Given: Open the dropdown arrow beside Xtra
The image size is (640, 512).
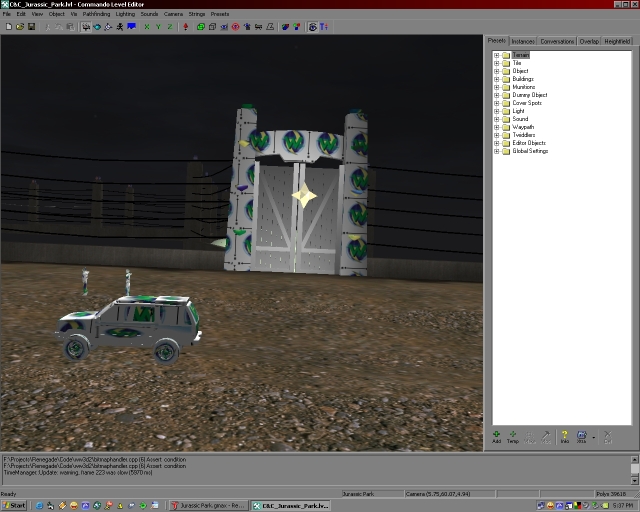Looking at the screenshot, I should coord(592,436).
